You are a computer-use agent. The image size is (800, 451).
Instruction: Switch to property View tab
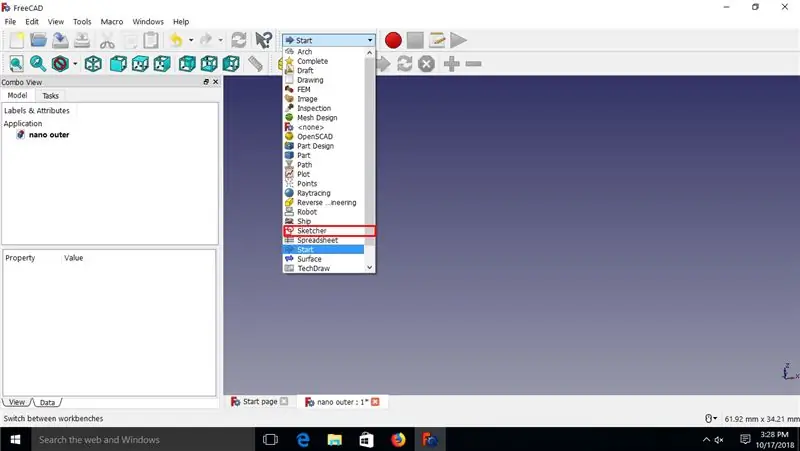[x=17, y=402]
